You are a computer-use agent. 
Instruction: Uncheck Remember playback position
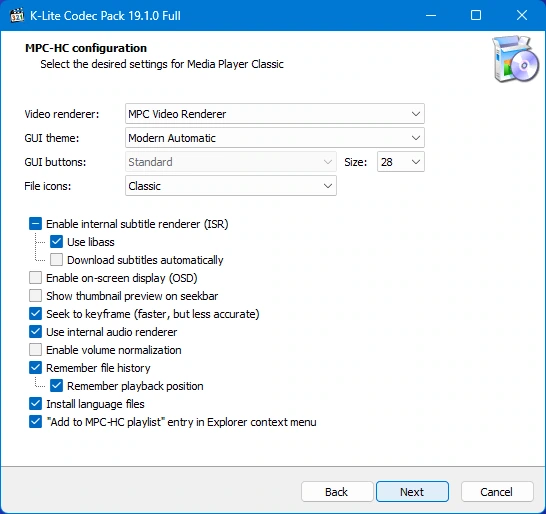click(x=56, y=386)
